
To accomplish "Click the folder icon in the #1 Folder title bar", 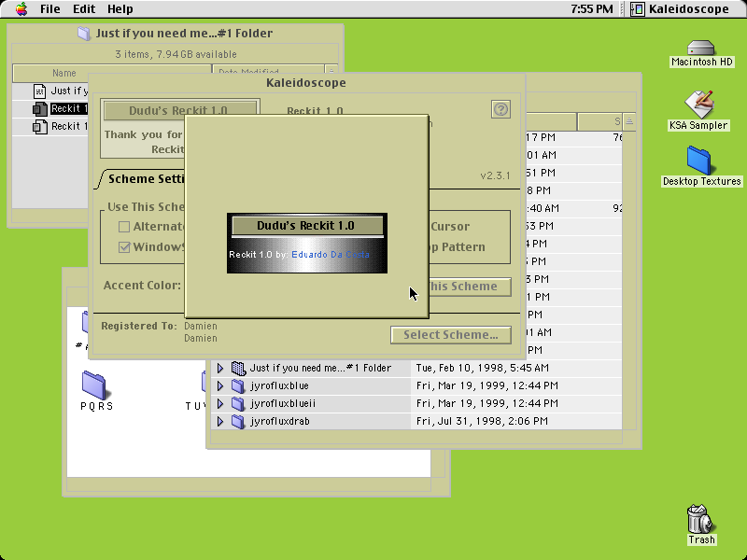I will pyautogui.click(x=84, y=34).
